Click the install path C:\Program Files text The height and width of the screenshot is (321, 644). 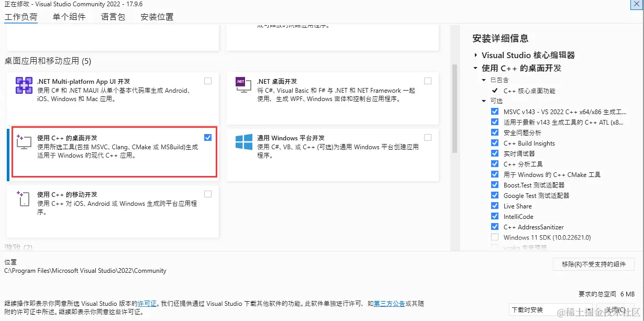tap(85, 271)
